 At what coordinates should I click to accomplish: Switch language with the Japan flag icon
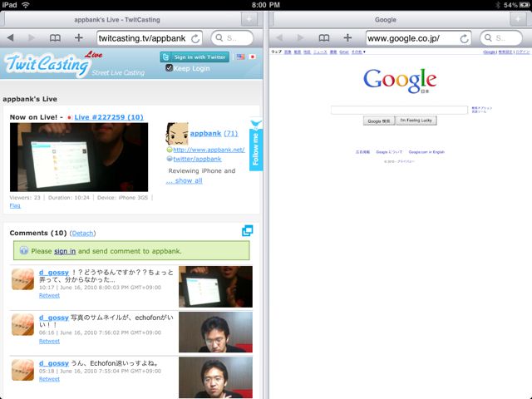click(x=252, y=57)
